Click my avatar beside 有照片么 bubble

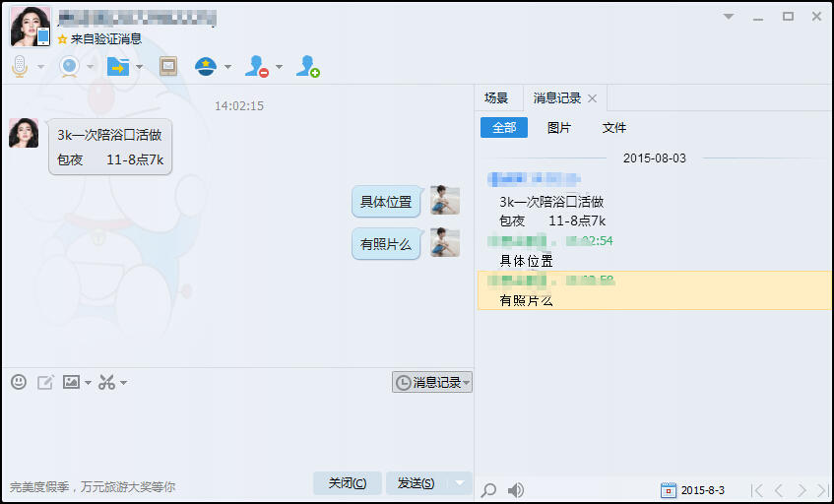(445, 242)
